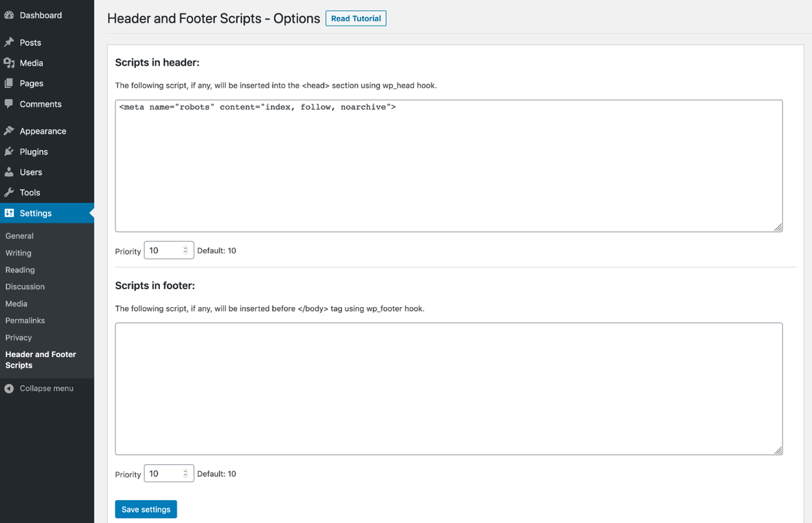Image resolution: width=812 pixels, height=523 pixels.
Task: Open the Permalinks settings page
Action: tap(25, 321)
